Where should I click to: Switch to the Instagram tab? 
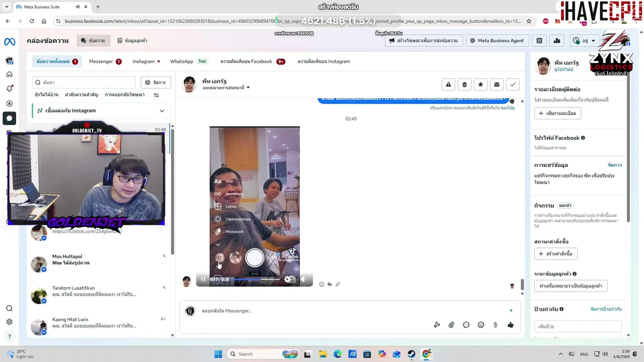146,61
